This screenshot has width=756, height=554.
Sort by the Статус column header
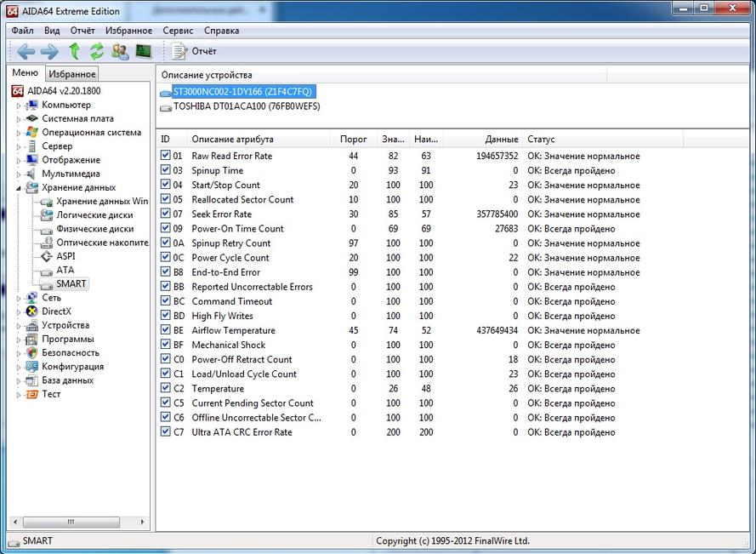click(x=603, y=139)
